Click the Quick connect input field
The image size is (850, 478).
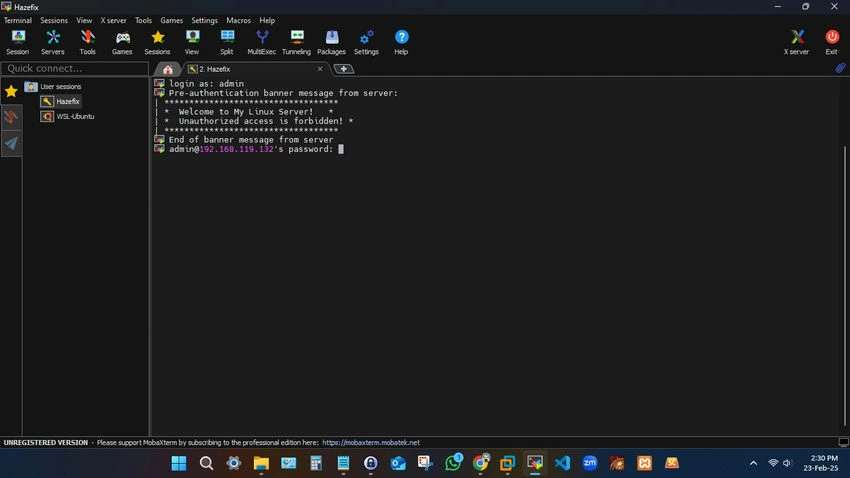[75, 68]
